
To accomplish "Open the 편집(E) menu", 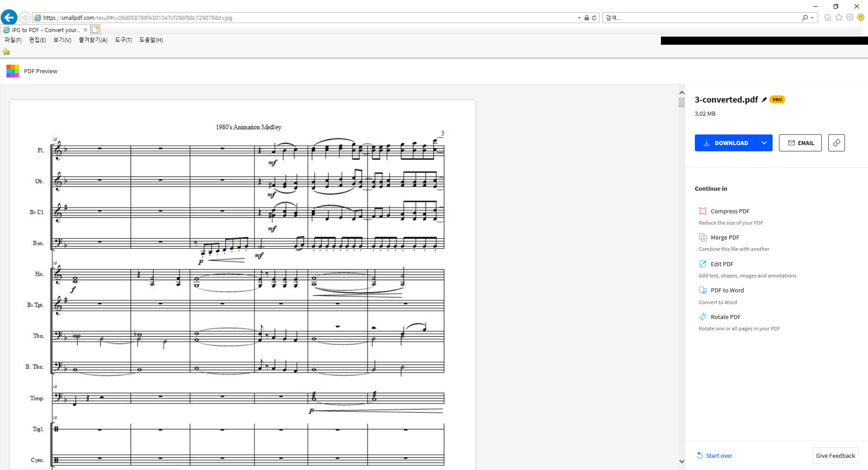I will pos(38,40).
